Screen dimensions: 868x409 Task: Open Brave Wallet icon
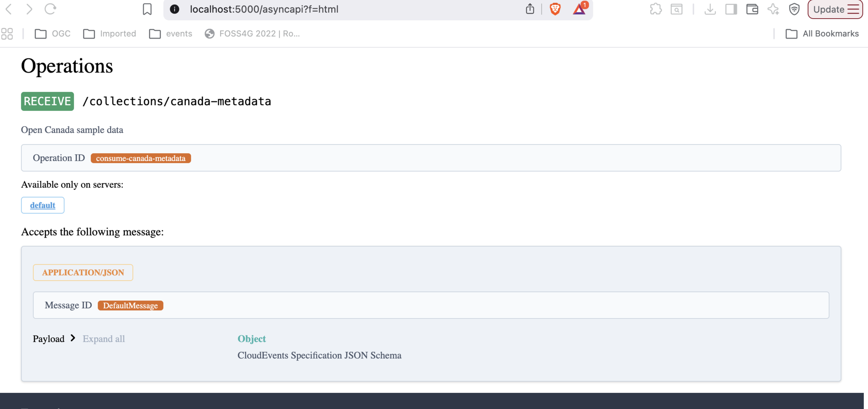tap(752, 9)
